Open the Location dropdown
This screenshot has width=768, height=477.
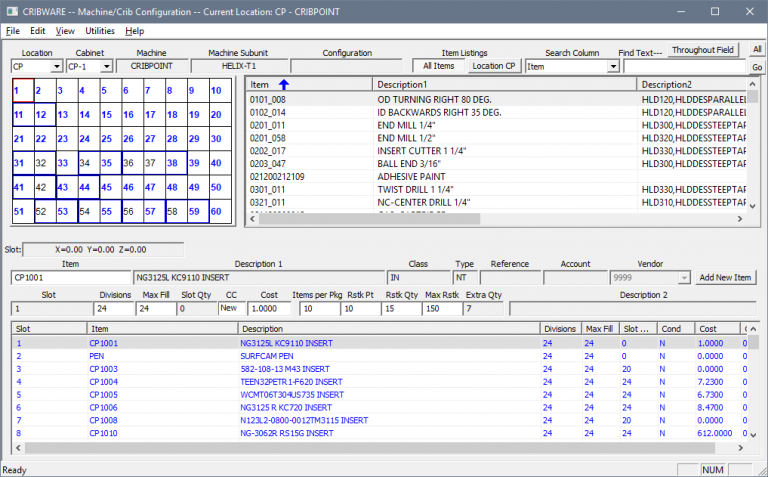coord(55,66)
